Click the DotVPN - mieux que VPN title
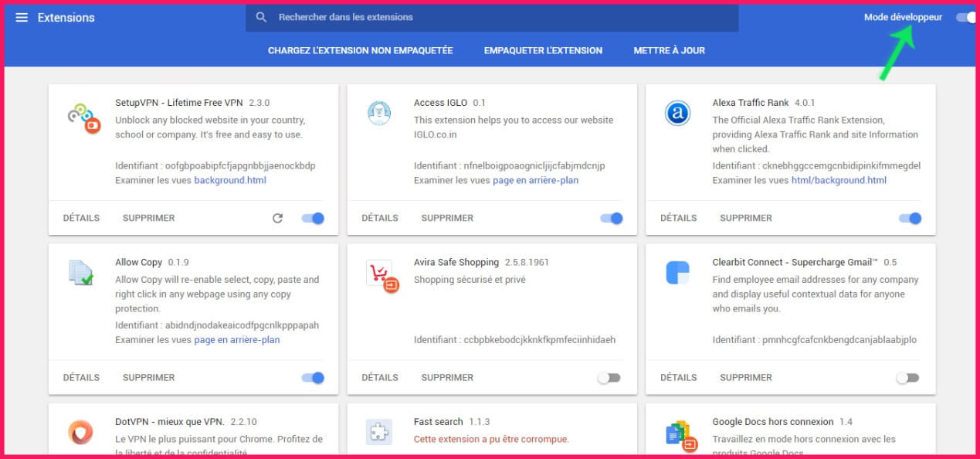The image size is (980, 459). click(170, 422)
